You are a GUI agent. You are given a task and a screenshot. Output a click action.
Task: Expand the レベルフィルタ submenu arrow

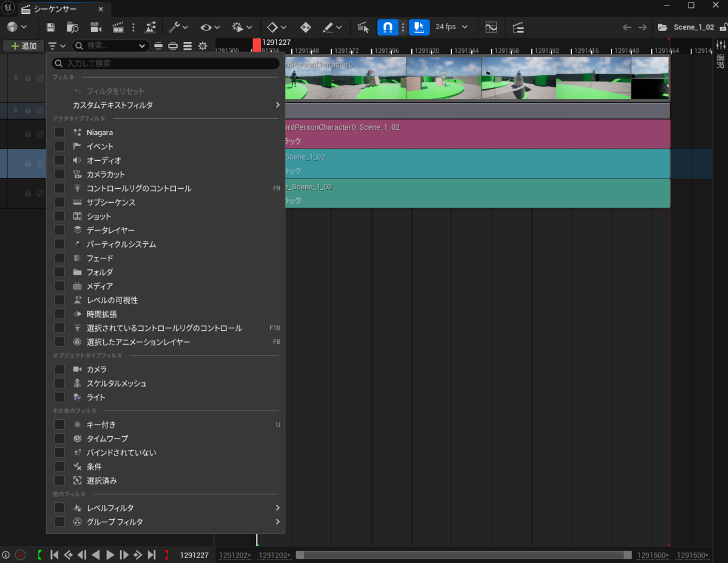point(278,508)
